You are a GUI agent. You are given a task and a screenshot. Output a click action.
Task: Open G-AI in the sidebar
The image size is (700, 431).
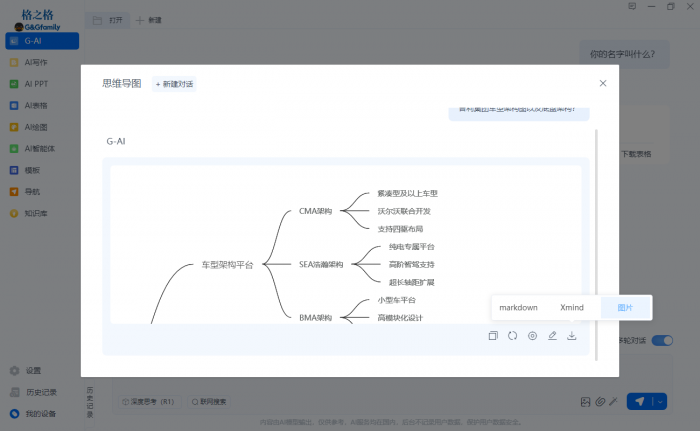42,41
